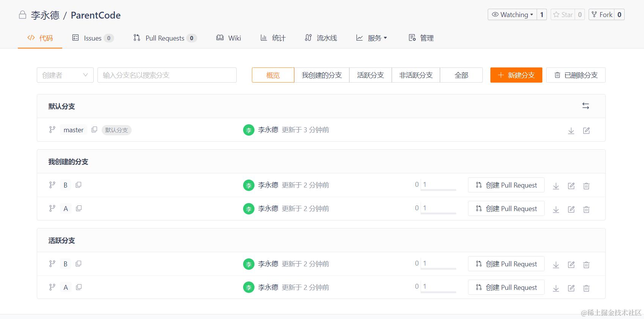Focus the branch name search field
The width and height of the screenshot is (644, 319).
coord(167,75)
